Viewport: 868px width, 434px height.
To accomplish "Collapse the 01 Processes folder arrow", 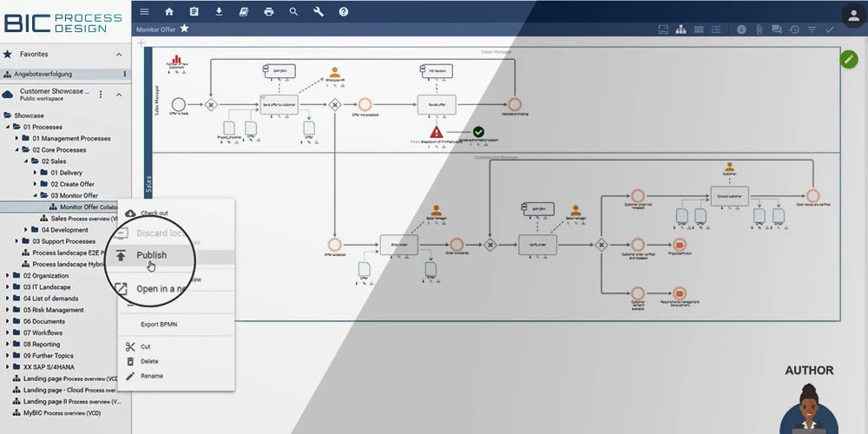I will (x=8, y=128).
